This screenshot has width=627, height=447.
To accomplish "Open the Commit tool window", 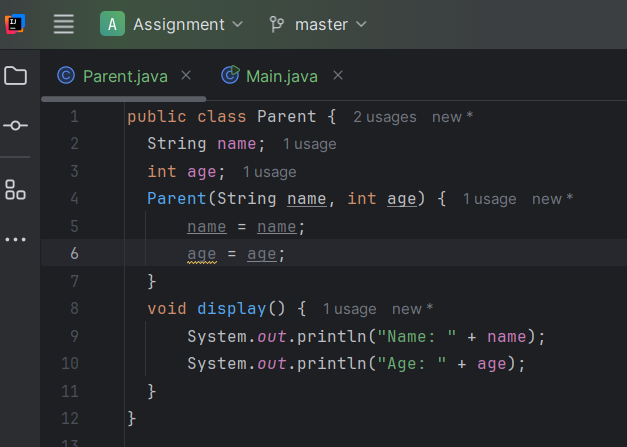I will pyautogui.click(x=16, y=126).
